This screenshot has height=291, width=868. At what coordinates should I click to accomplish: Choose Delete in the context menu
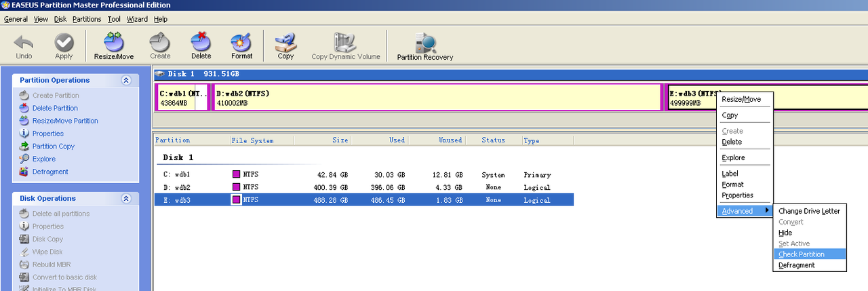tap(744, 142)
